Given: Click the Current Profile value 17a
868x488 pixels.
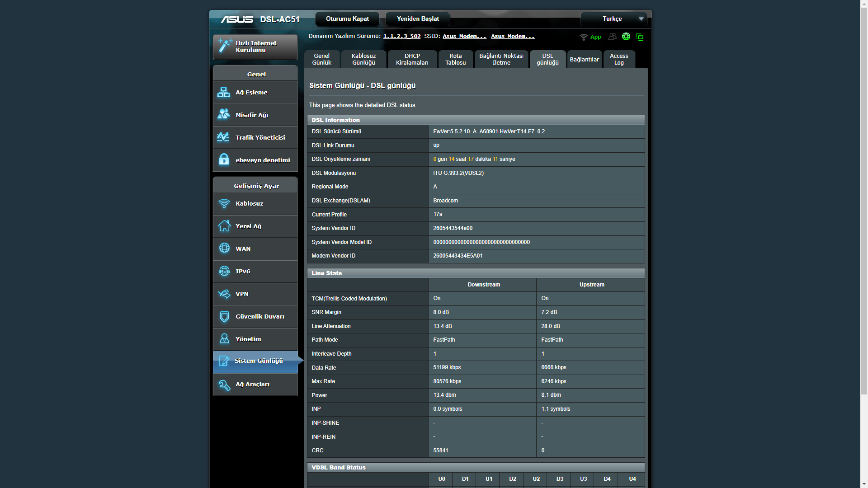Looking at the screenshot, I should tap(438, 214).
